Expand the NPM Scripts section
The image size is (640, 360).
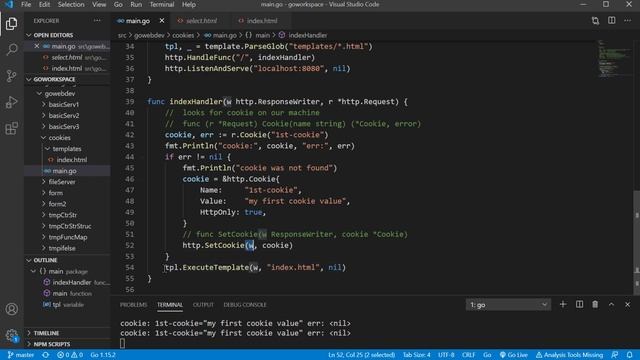pos(68,344)
